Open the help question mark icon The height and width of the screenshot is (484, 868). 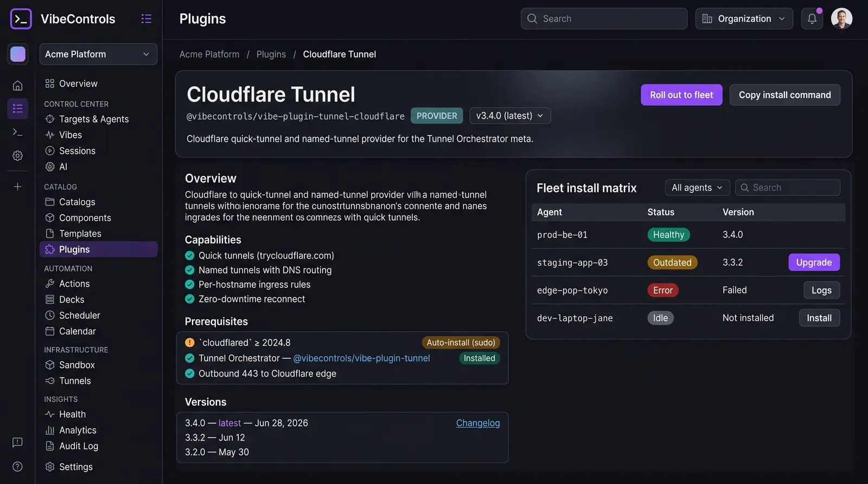[17, 467]
